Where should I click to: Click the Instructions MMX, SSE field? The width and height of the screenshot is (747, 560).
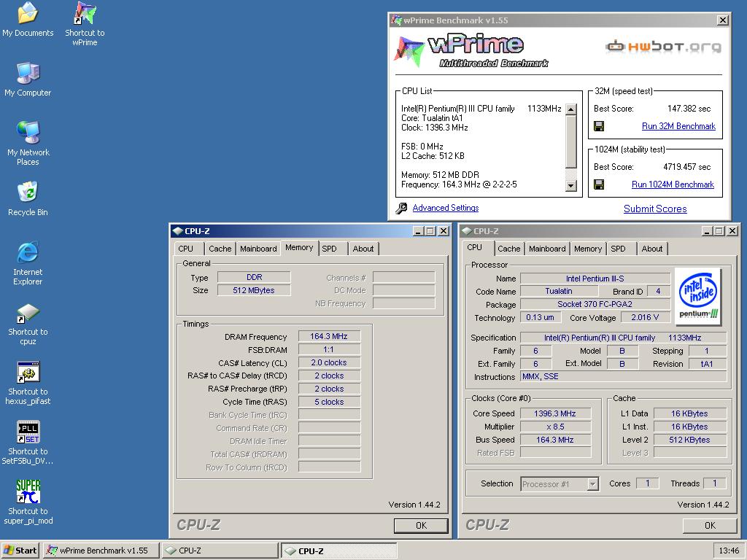624,376
